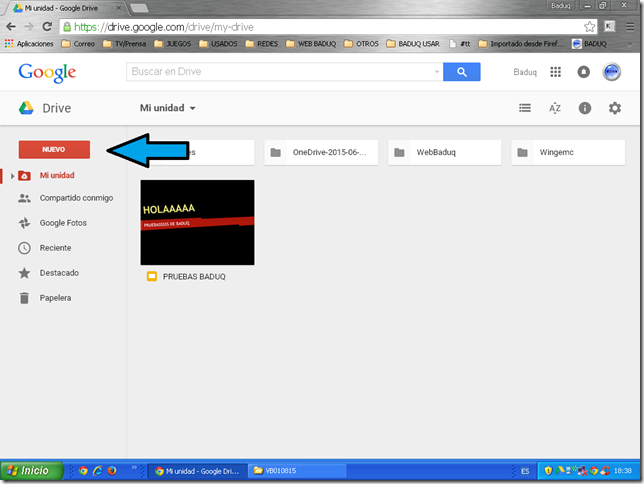Launch Internet Explorer from quick launch

97,471
